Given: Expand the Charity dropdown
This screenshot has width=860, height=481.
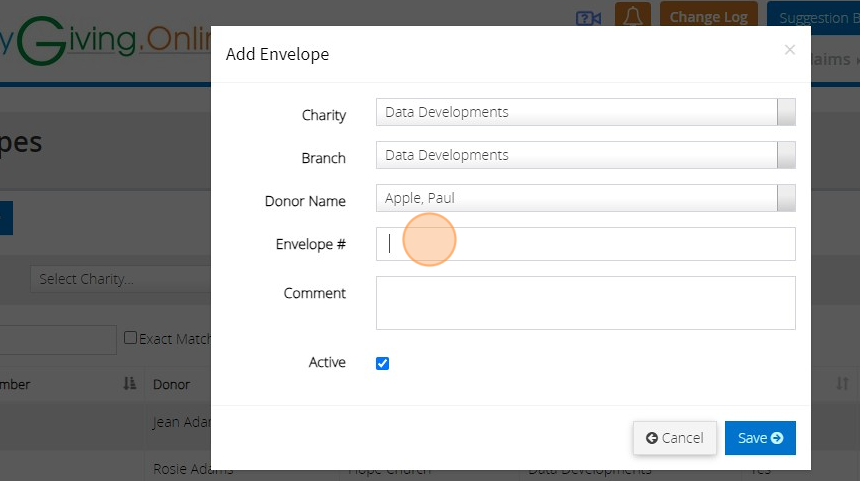Looking at the screenshot, I should 786,112.
